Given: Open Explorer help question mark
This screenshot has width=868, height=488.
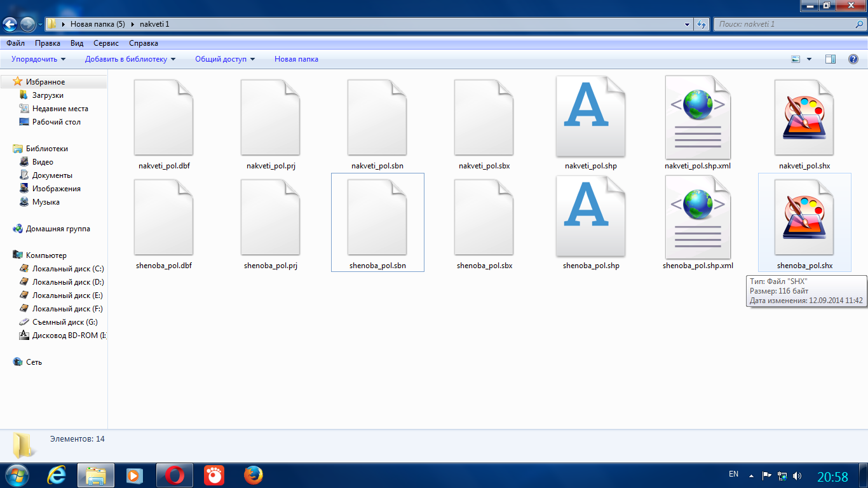Looking at the screenshot, I should [x=853, y=59].
